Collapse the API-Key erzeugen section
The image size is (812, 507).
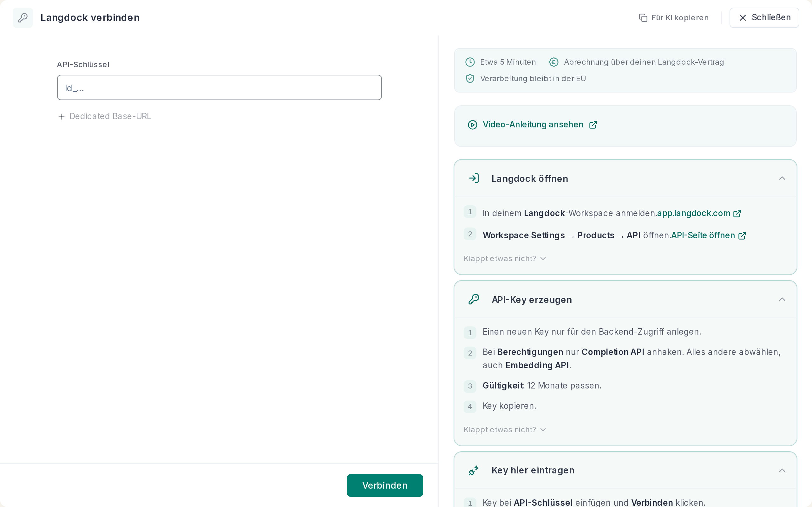[782, 299]
